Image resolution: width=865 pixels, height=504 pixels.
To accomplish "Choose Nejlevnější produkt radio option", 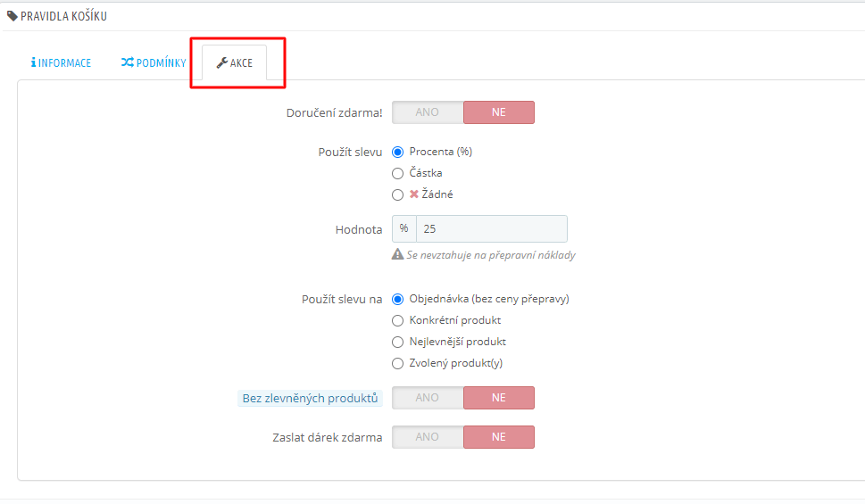I will [x=397, y=342].
